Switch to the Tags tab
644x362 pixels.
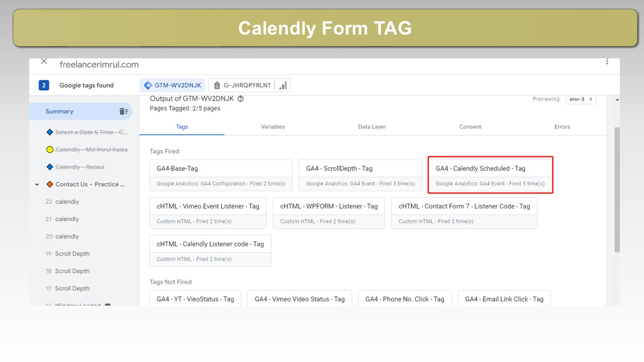pyautogui.click(x=182, y=127)
